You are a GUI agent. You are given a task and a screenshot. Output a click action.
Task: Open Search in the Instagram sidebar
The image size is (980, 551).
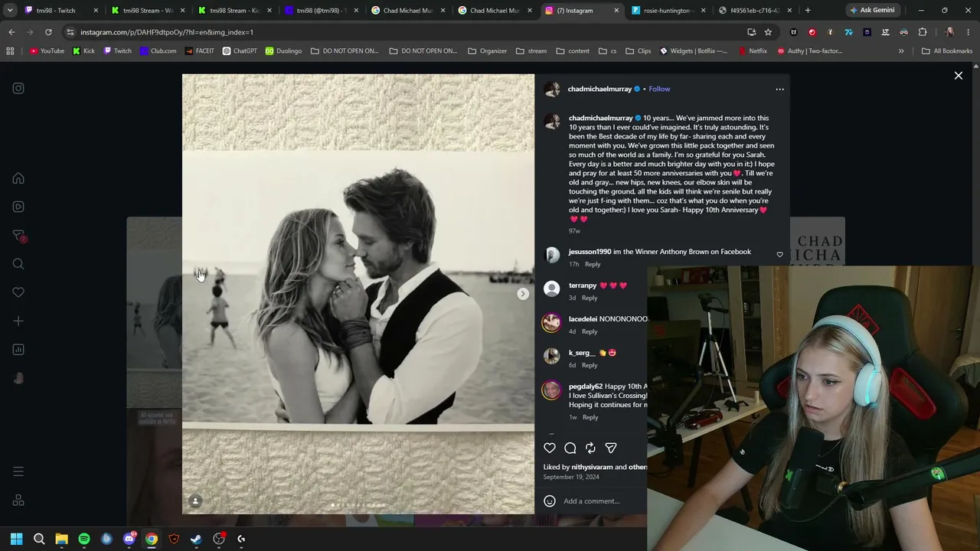point(18,264)
